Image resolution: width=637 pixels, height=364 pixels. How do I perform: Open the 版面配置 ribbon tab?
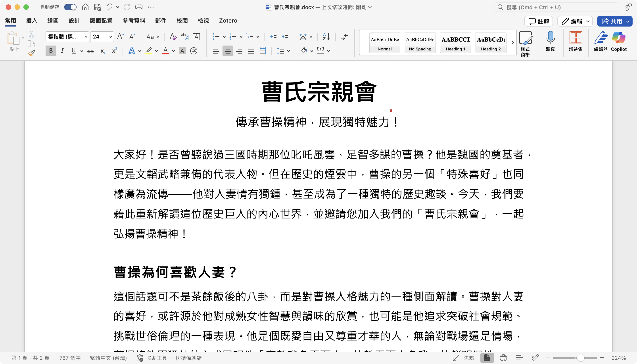click(x=101, y=21)
